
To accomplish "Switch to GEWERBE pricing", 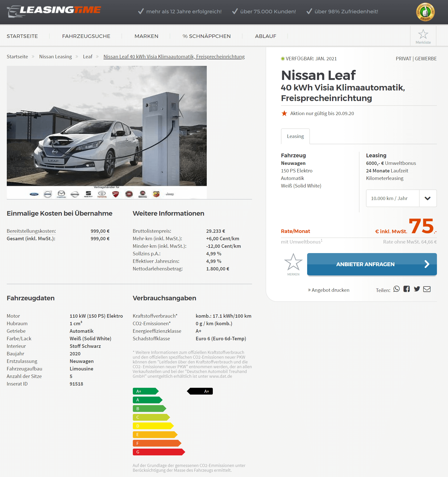I will pyautogui.click(x=426, y=59).
